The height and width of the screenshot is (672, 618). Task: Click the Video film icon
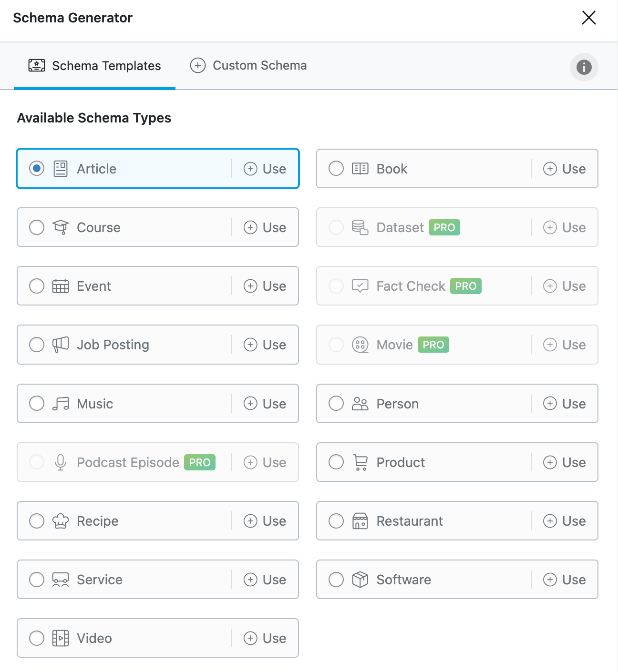point(61,638)
